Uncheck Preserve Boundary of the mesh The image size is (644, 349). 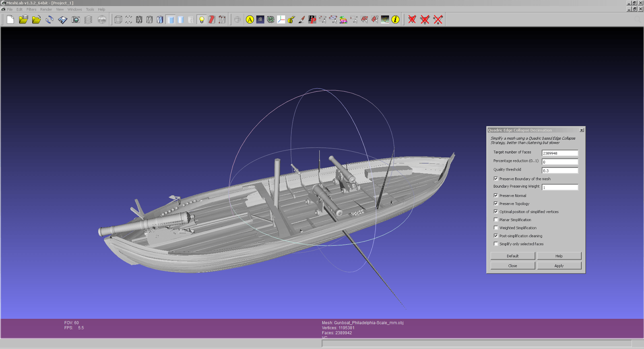click(x=496, y=179)
